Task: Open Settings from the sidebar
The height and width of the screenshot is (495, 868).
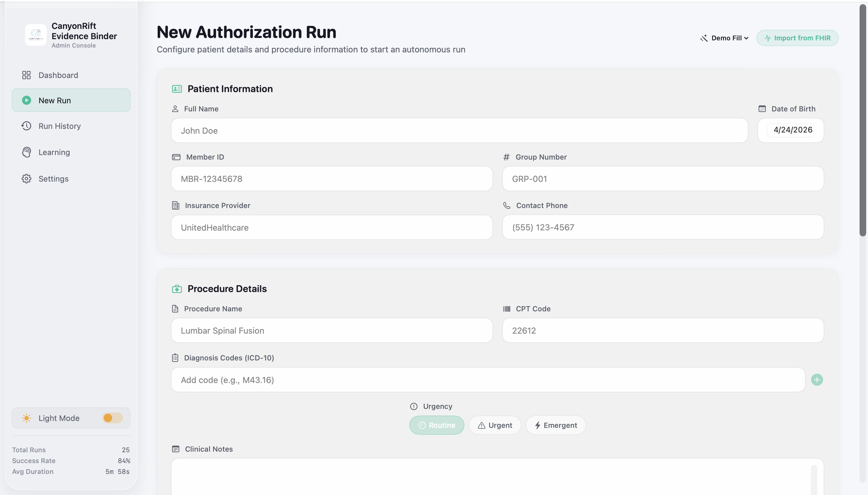Action: click(x=71, y=179)
